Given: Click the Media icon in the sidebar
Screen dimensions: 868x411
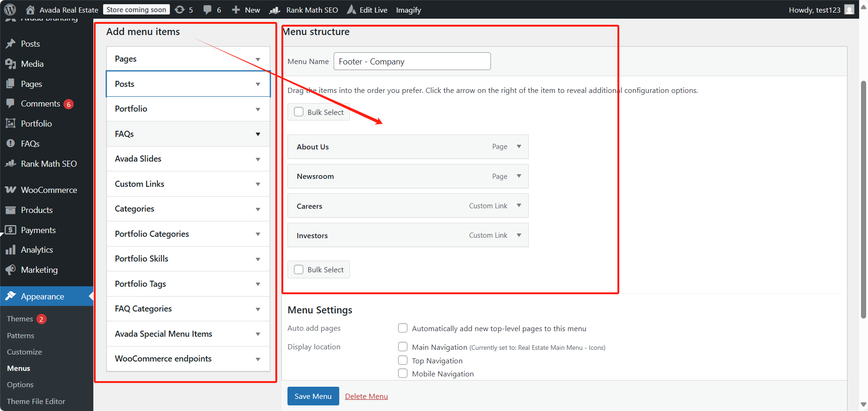Looking at the screenshot, I should (10, 64).
